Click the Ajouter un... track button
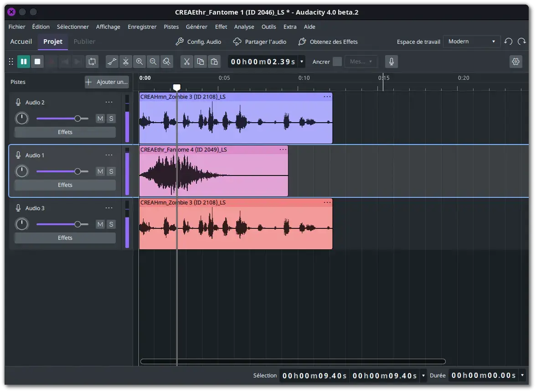Viewport: 536px width, 392px height. pos(107,83)
